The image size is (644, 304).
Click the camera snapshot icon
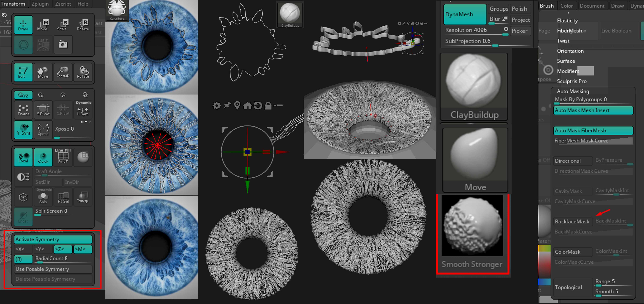[63, 45]
